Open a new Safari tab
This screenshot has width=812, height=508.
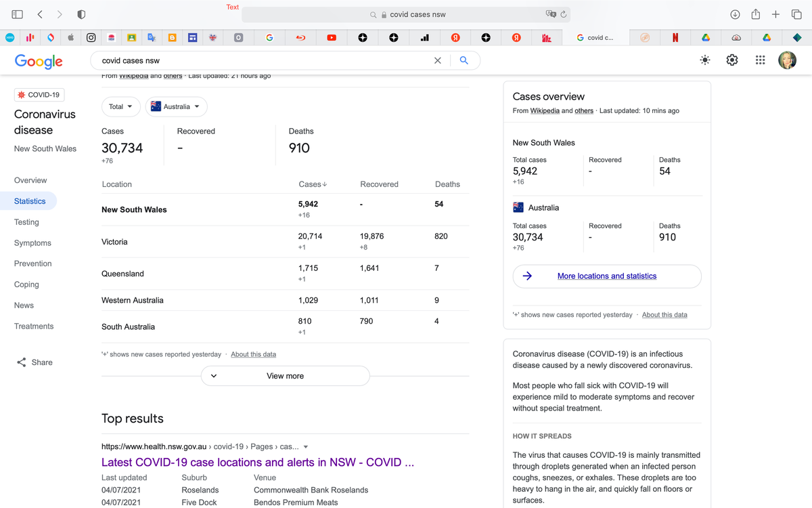776,14
